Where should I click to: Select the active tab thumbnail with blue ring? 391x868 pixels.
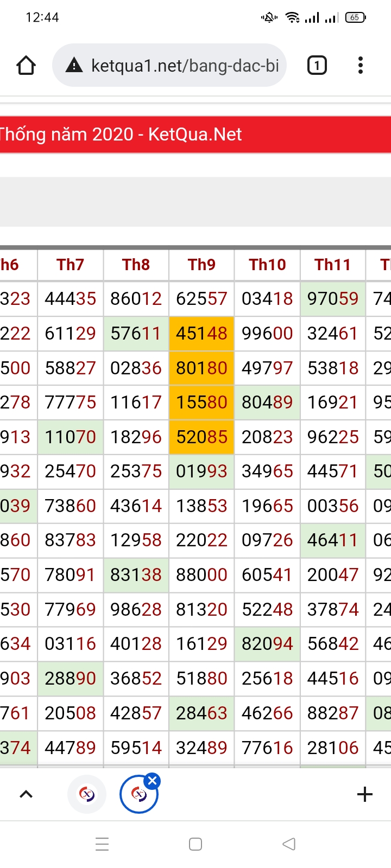click(x=139, y=795)
